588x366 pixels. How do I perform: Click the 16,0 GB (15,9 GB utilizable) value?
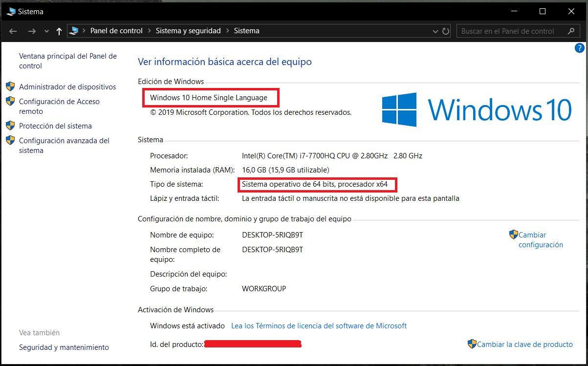click(x=285, y=170)
